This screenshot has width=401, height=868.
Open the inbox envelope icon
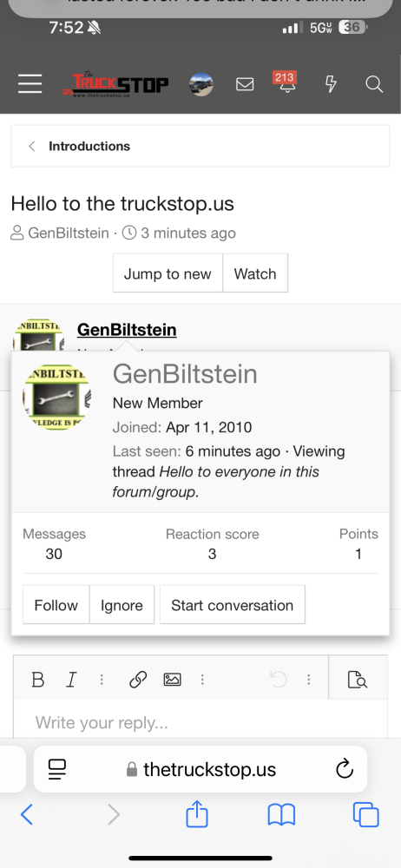coord(245,84)
